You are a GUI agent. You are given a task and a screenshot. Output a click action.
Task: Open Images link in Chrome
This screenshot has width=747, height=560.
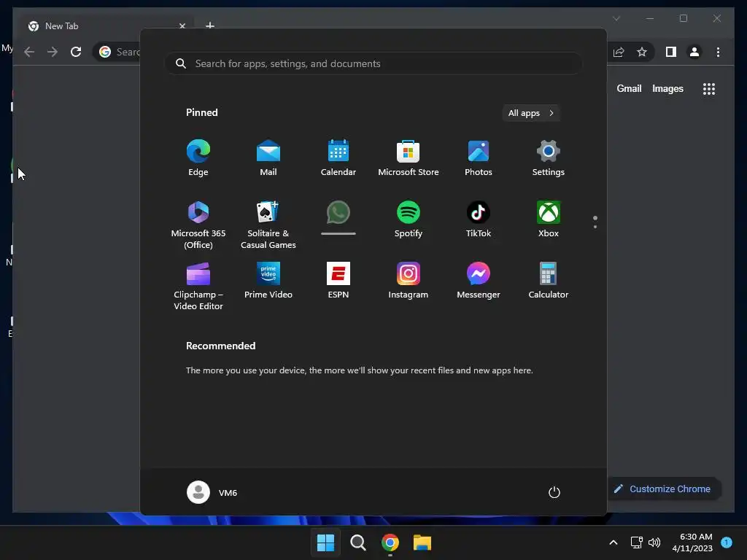click(x=667, y=88)
